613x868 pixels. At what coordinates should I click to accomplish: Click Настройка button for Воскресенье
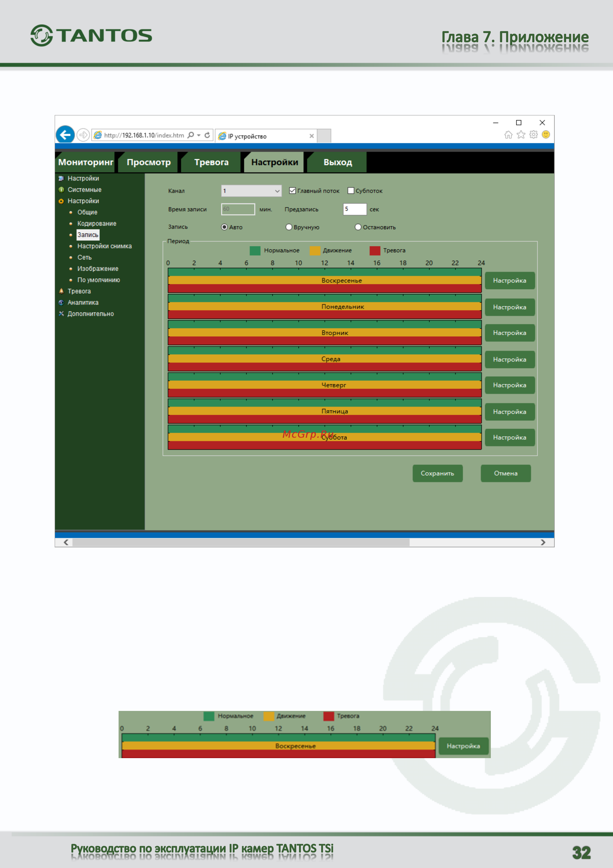[510, 280]
